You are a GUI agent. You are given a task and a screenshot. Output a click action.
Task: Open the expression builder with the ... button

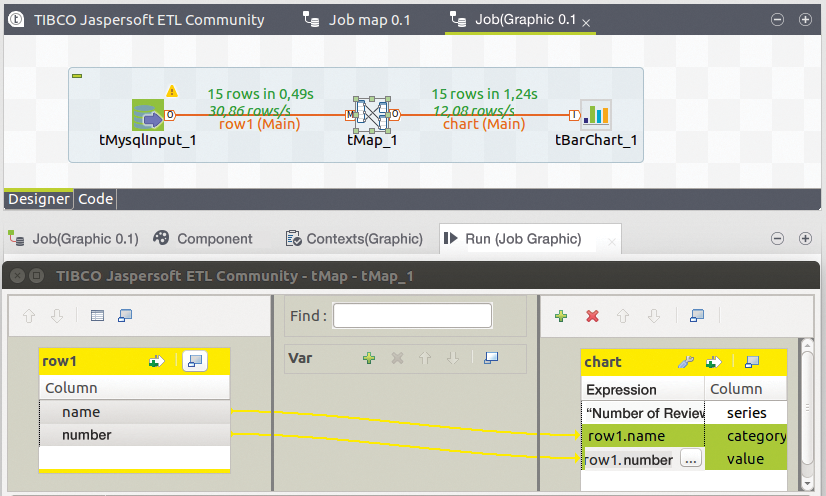coord(691,459)
